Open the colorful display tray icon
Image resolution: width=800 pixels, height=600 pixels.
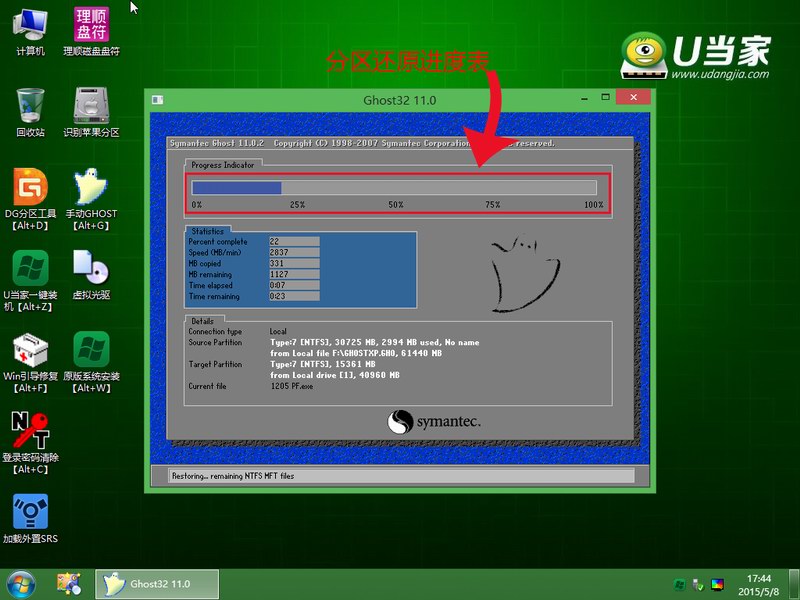(718, 584)
